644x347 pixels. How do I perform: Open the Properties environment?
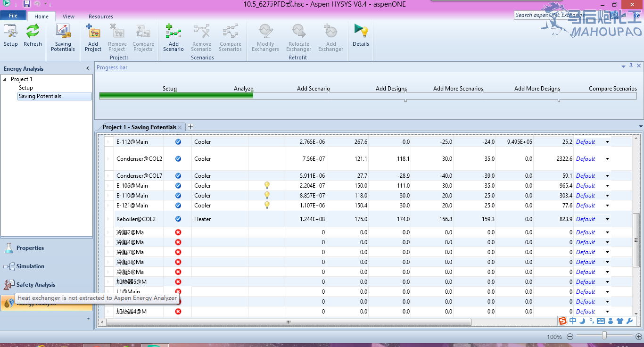[47, 248]
